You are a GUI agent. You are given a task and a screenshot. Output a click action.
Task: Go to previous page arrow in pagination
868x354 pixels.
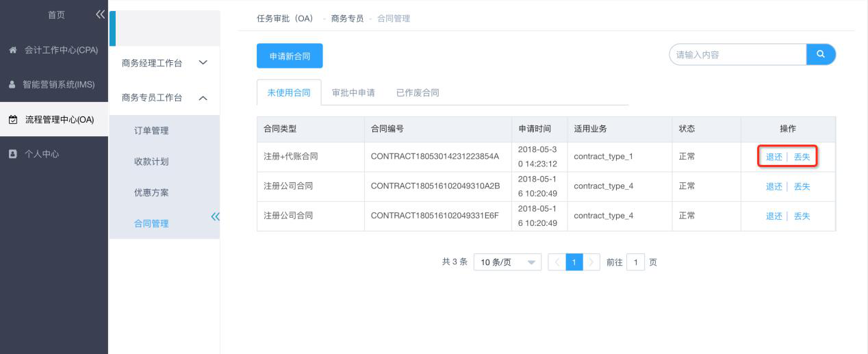(557, 262)
